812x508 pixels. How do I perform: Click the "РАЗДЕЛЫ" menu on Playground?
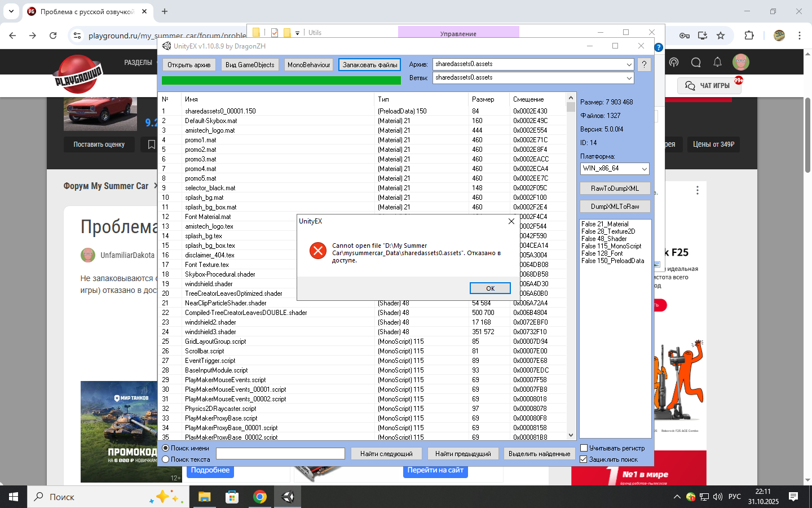138,63
